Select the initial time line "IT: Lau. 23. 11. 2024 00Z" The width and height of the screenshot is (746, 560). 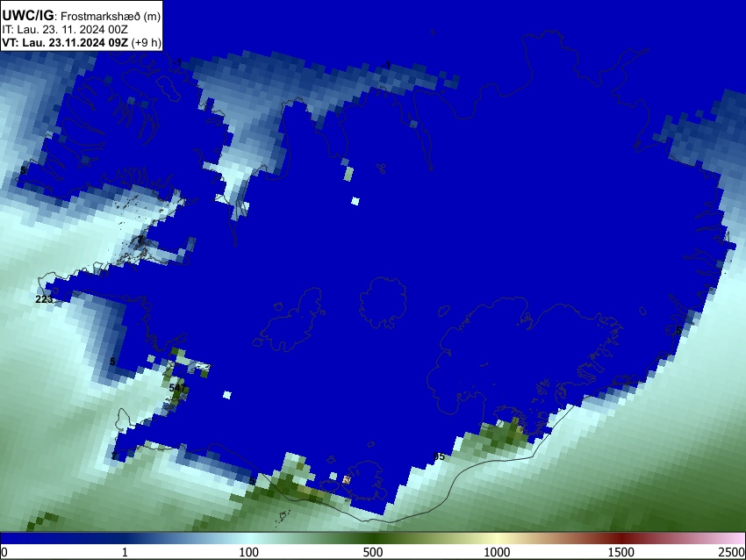tap(65, 30)
